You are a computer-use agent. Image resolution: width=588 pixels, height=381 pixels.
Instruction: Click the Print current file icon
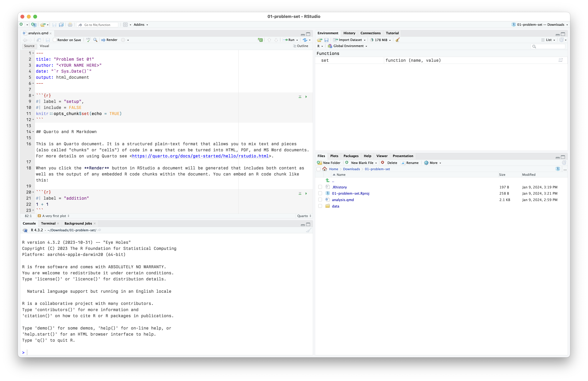pyautogui.click(x=70, y=25)
